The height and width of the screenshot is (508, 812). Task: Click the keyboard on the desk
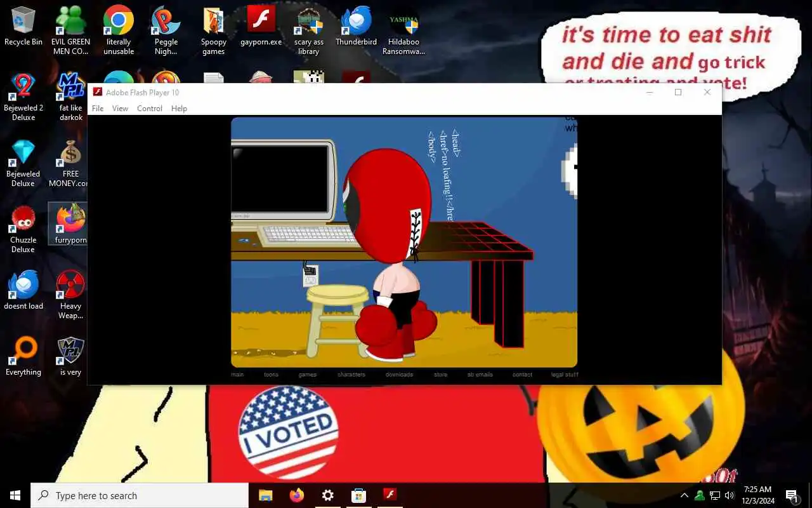(311, 234)
